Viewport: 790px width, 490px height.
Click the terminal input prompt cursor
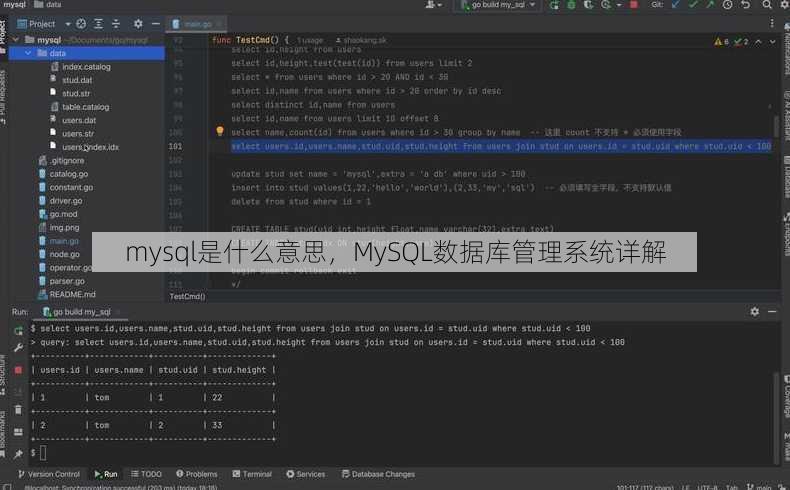(43, 453)
